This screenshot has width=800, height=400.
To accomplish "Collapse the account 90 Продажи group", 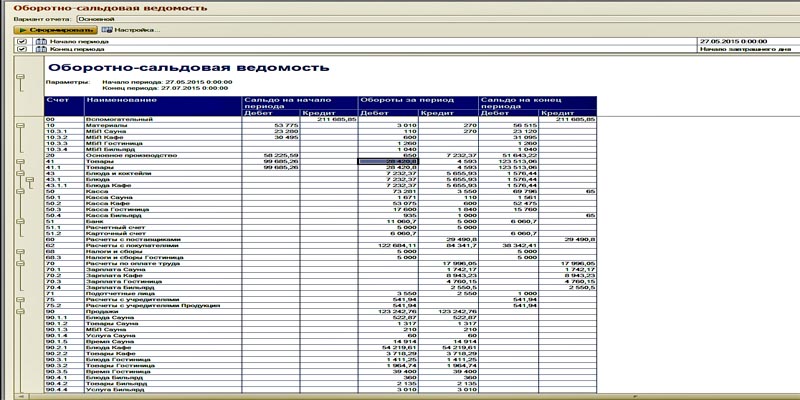I will pos(20,313).
